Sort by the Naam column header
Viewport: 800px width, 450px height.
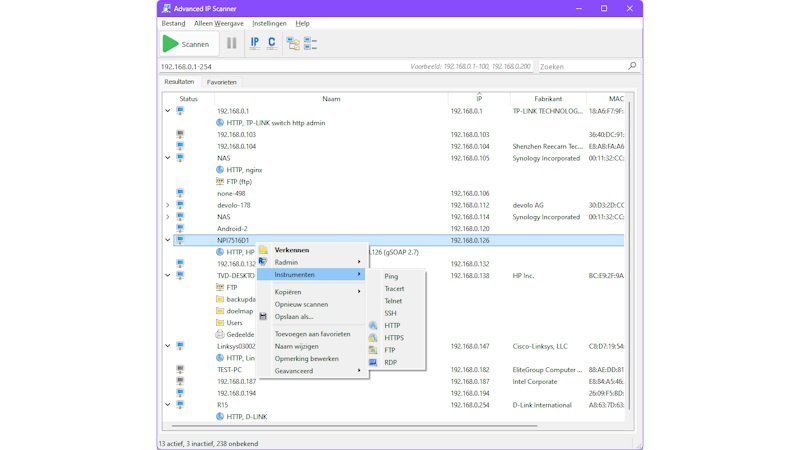click(x=331, y=98)
